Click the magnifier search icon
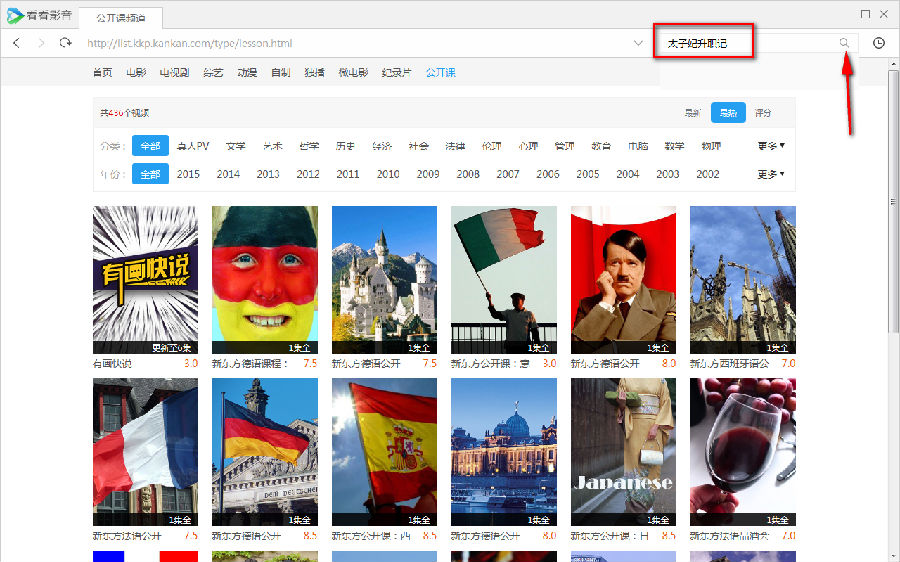This screenshot has height=562, width=900. [x=845, y=43]
